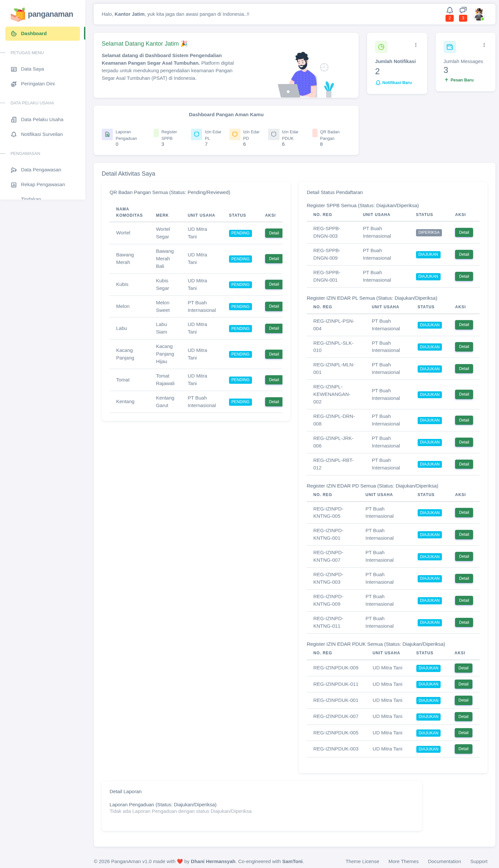The width and height of the screenshot is (499, 868).
Task: Navigate to Data Pelaku Usaha
Action: [x=43, y=119]
